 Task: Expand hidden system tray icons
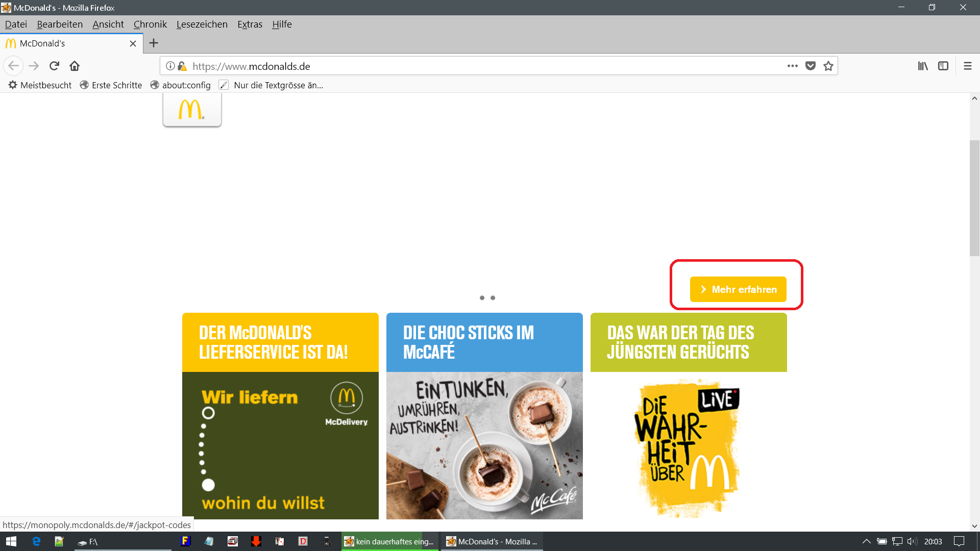click(x=866, y=541)
